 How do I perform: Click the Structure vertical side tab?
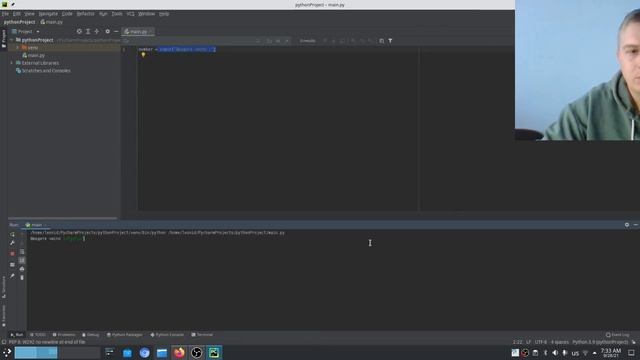pos(4,287)
